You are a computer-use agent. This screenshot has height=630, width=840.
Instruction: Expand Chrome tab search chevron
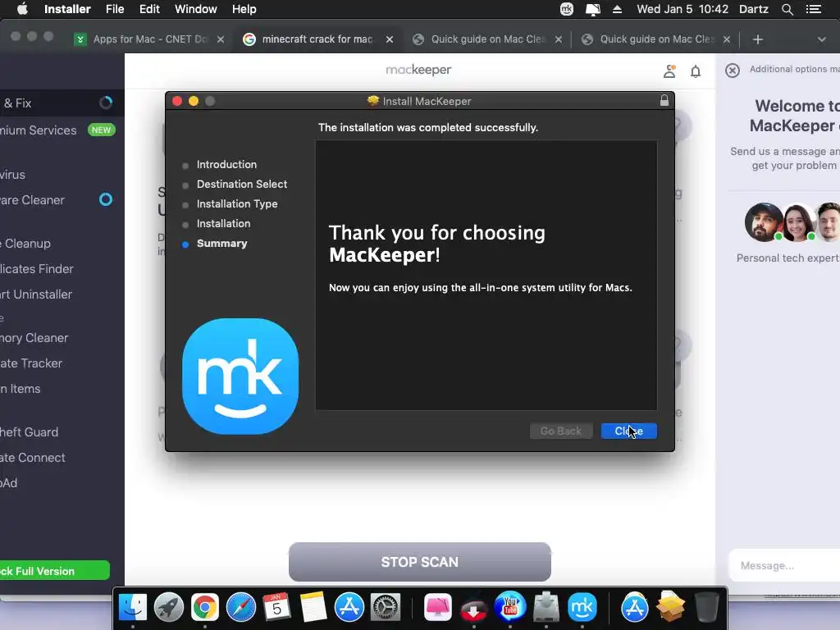(821, 39)
